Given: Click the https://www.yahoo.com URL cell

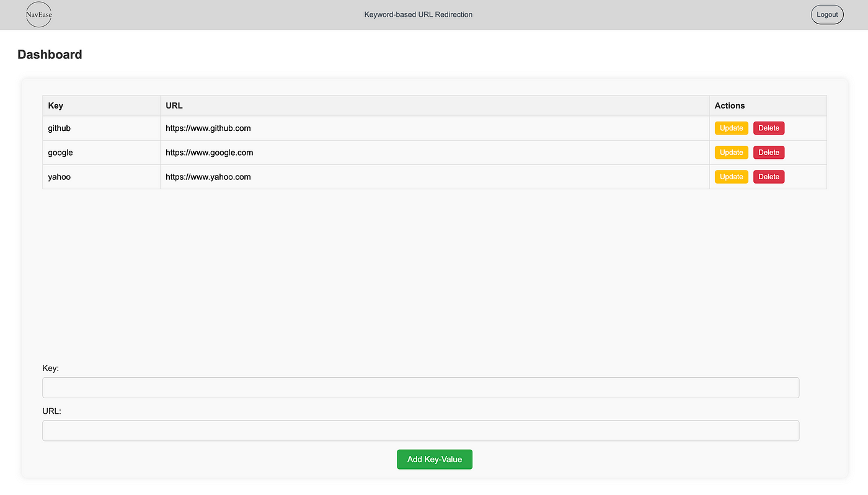Looking at the screenshot, I should pyautogui.click(x=435, y=177).
